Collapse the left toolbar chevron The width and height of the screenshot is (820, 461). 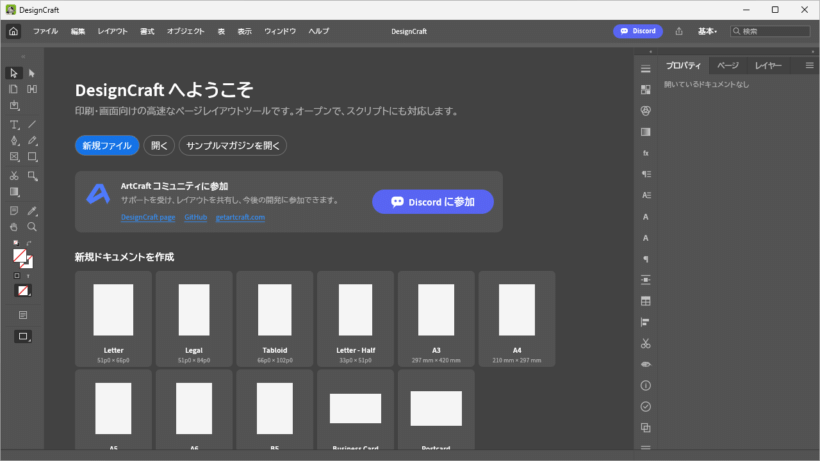23,56
